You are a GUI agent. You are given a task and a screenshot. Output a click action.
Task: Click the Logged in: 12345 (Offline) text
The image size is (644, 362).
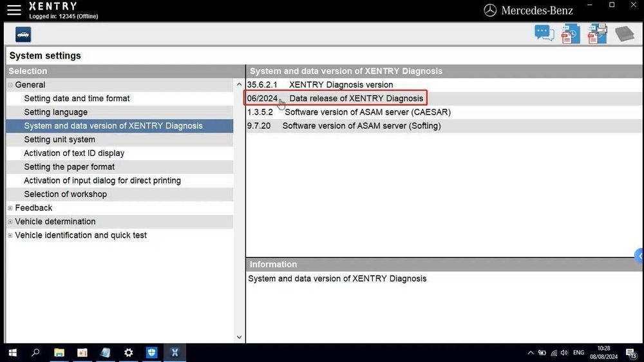[x=64, y=17]
